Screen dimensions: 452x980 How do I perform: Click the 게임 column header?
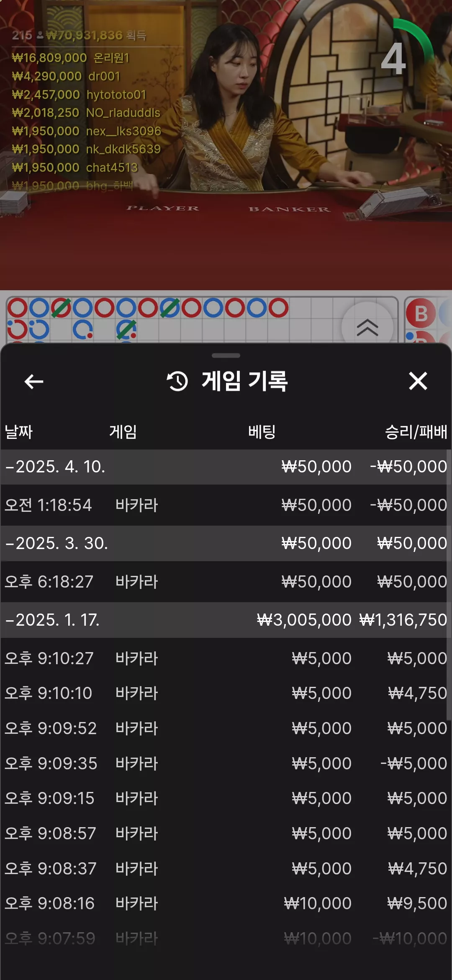(x=123, y=432)
